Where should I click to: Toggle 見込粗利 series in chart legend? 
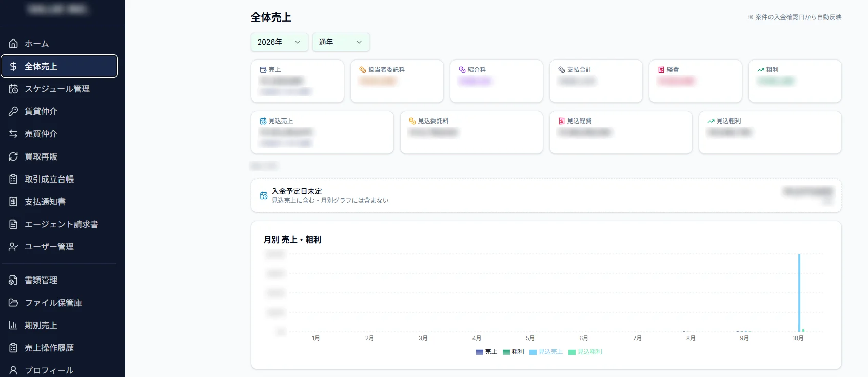[x=585, y=352]
